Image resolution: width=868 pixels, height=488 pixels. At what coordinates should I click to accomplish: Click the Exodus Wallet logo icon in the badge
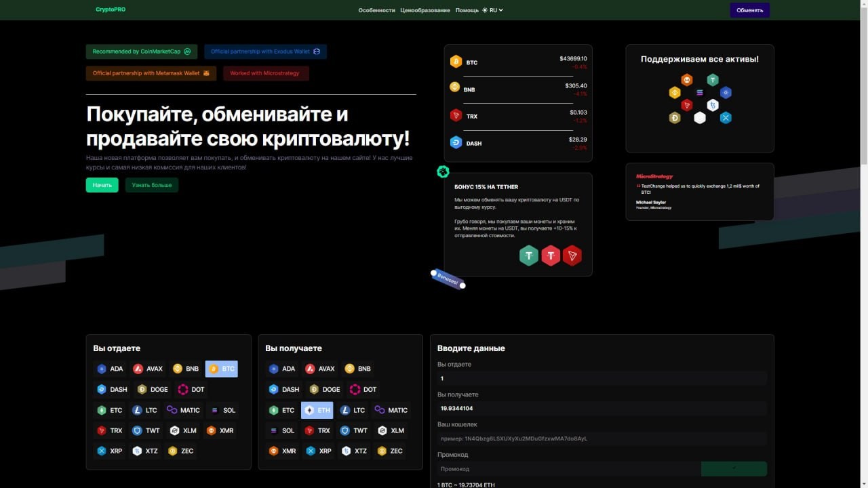click(316, 52)
